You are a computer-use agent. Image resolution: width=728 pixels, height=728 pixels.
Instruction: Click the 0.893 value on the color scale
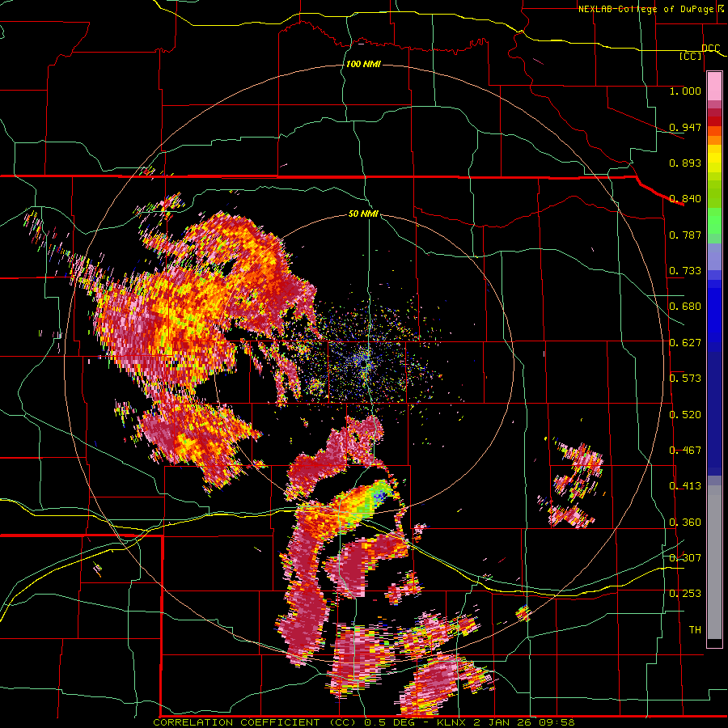tap(685, 163)
